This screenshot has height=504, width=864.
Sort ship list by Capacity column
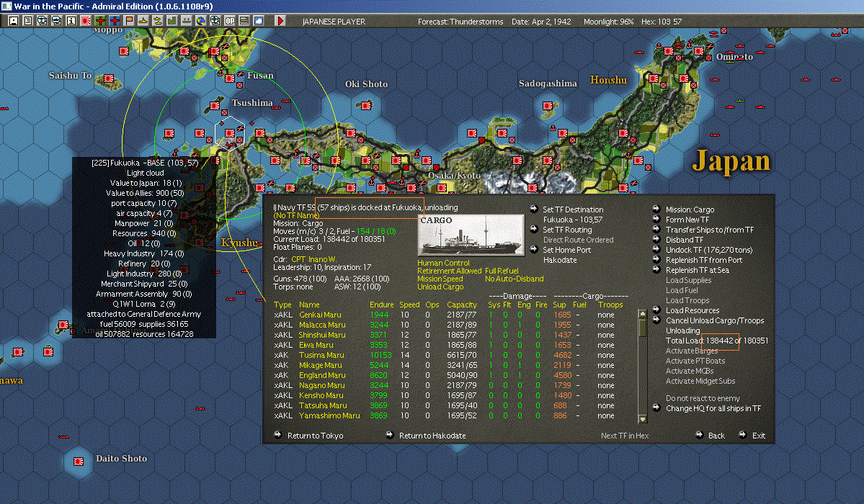point(462,305)
